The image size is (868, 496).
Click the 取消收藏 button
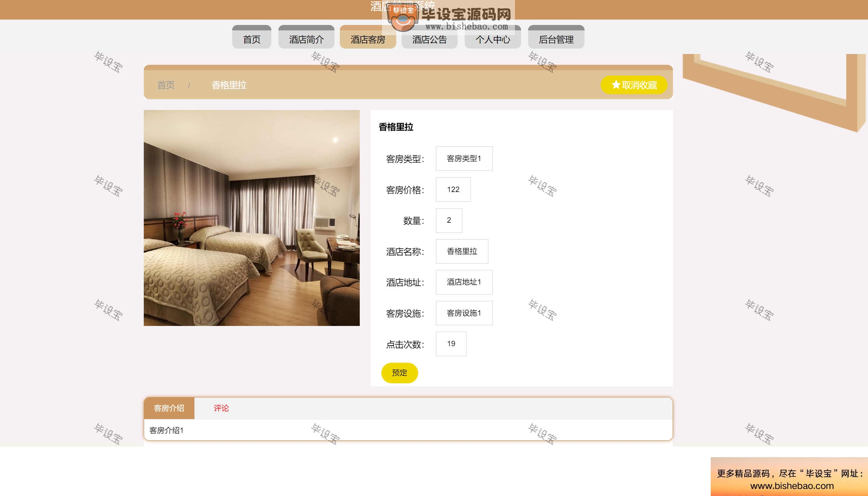coord(634,85)
